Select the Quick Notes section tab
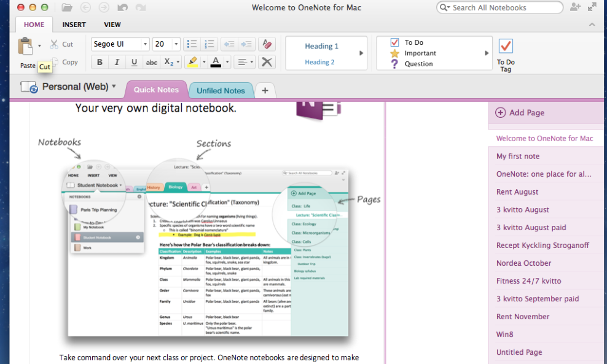Screen dimensions: 607x364 (x=157, y=90)
